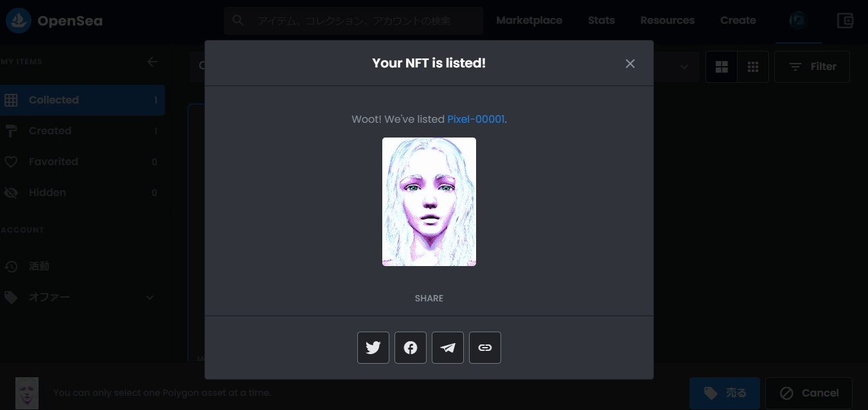Screen dimensions: 868x410
Task: Open the Resources menu
Action: [668, 21]
